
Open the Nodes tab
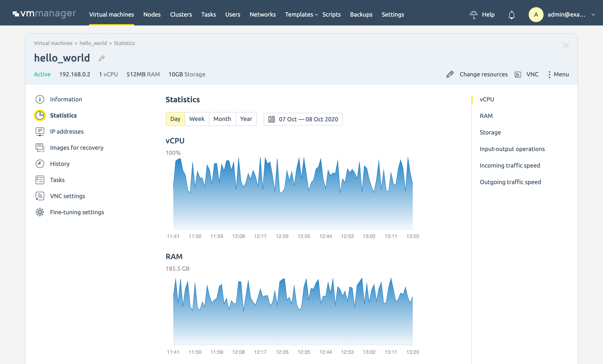coord(152,14)
